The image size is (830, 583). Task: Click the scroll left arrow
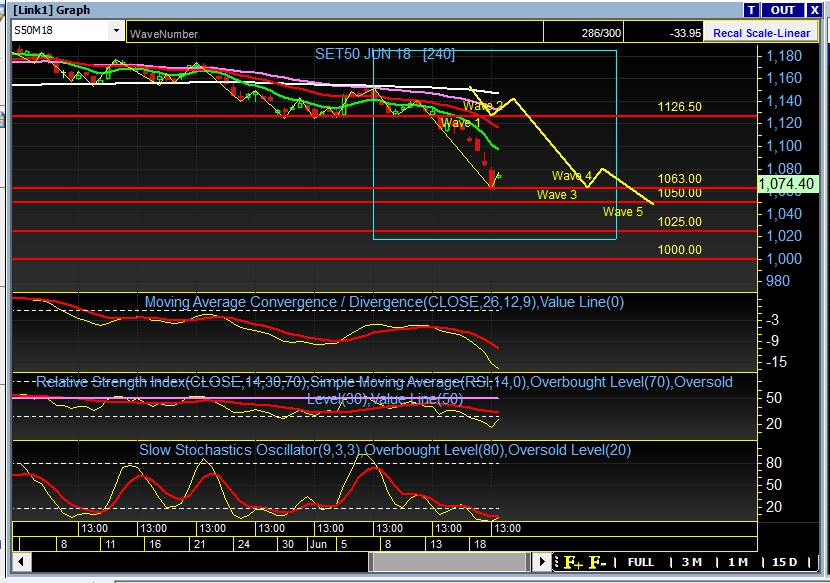21,561
